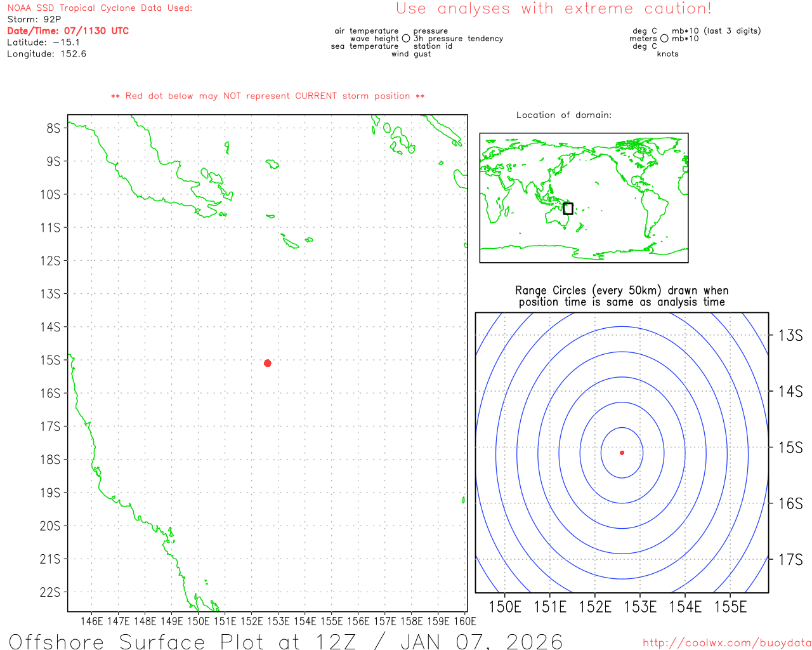Click the 'Location of domain:' label
Screen dimensions: 812x650
(x=564, y=115)
